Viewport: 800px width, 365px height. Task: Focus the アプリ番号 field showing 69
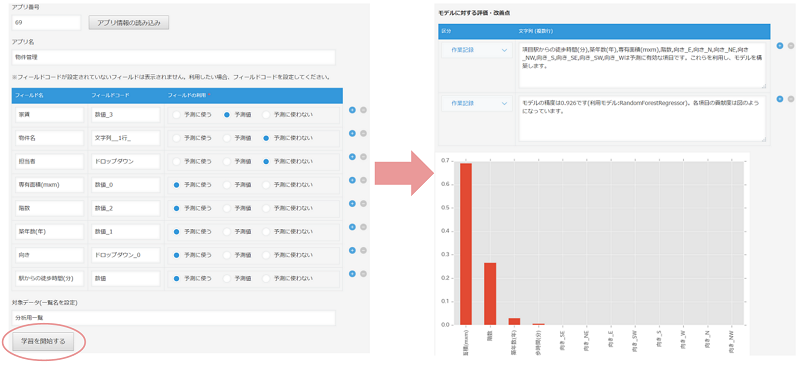(46, 22)
